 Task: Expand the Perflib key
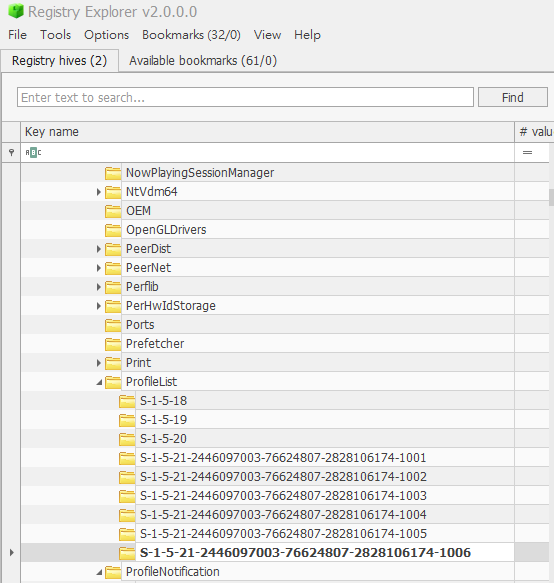click(99, 287)
